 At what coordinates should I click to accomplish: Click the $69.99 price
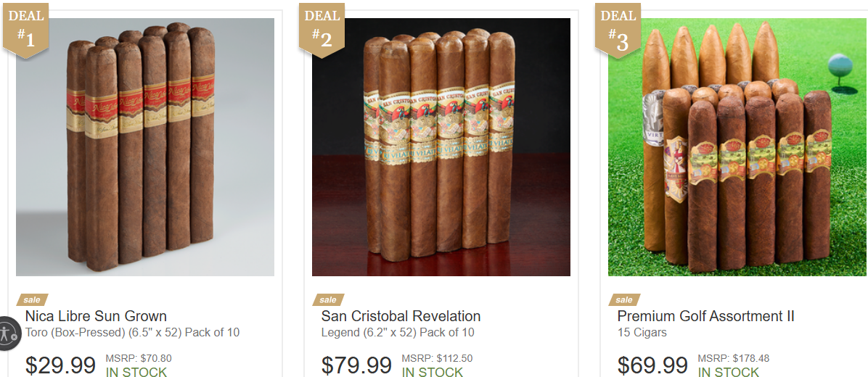click(653, 365)
